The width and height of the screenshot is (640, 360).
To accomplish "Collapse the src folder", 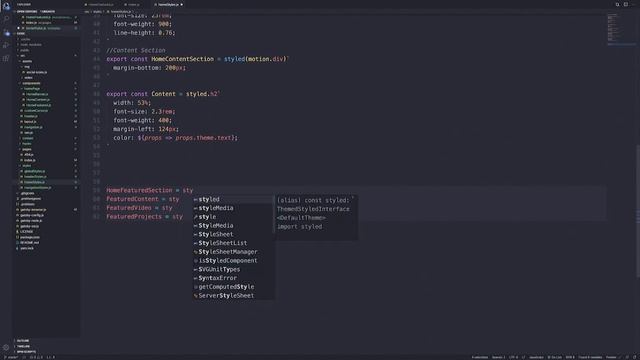I will pos(22,56).
